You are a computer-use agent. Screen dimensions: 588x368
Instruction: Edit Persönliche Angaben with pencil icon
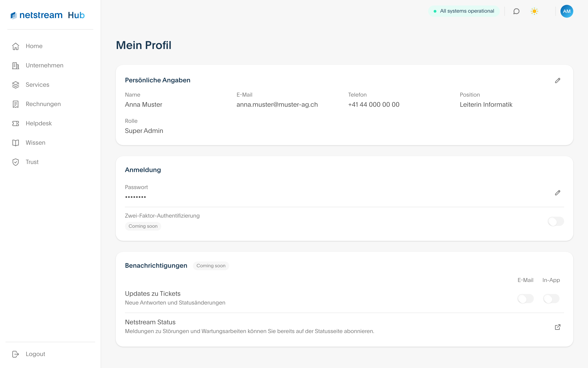click(558, 80)
